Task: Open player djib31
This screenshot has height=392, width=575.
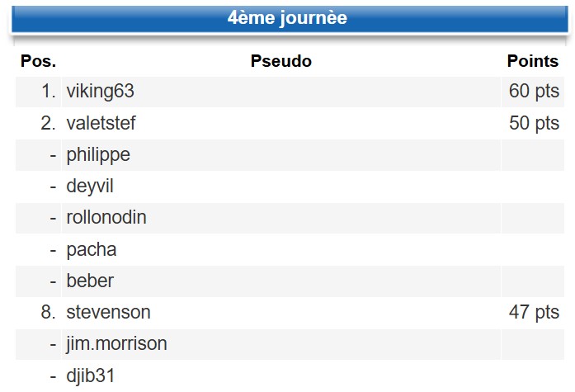Action: click(x=91, y=375)
